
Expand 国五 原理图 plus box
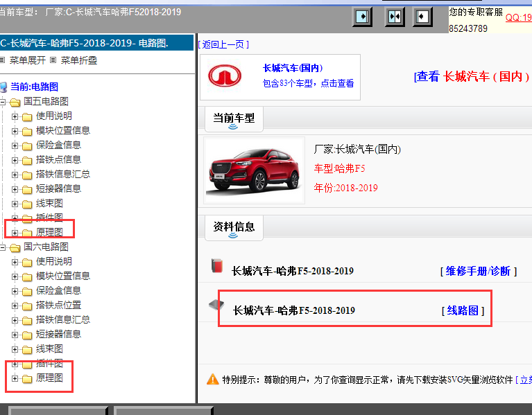pyautogui.click(x=15, y=233)
